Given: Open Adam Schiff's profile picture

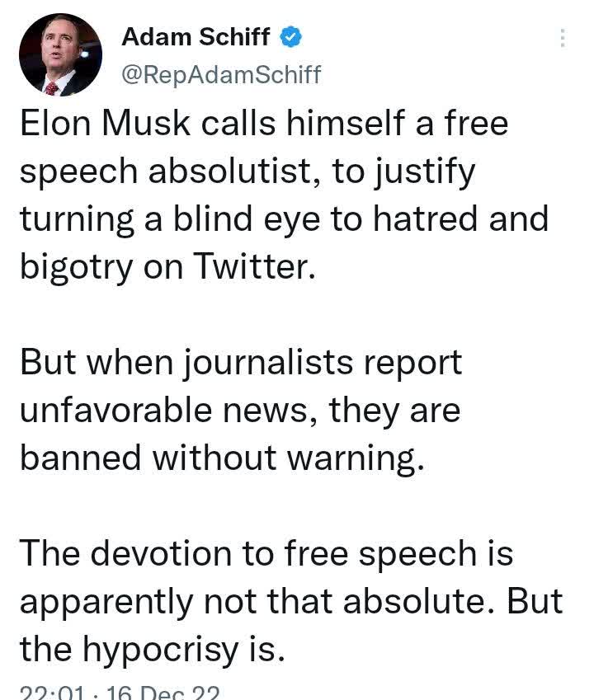Looking at the screenshot, I should click(x=60, y=54).
